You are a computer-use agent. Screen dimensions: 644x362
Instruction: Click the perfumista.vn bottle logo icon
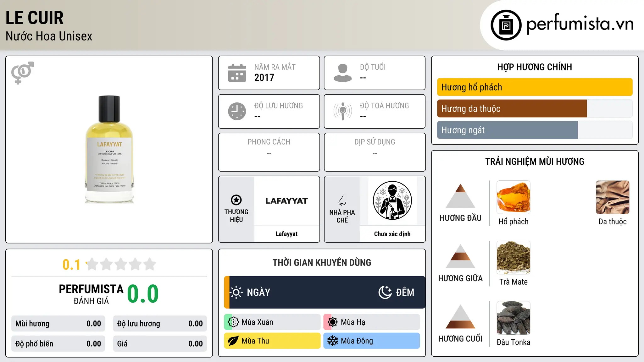point(506,25)
